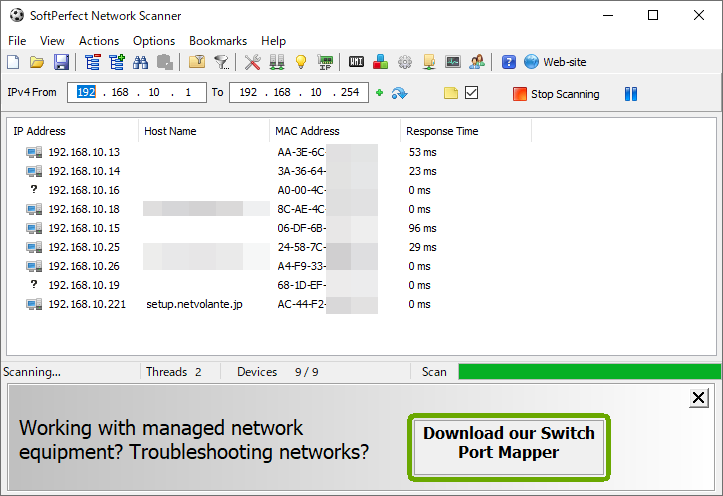The height and width of the screenshot is (496, 723).
Task: Open the IP network card icon
Action: 326,62
